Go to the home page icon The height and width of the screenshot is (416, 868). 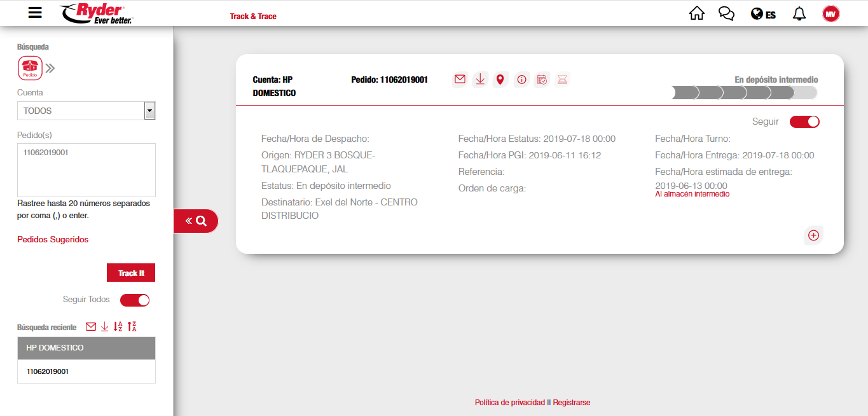[697, 13]
